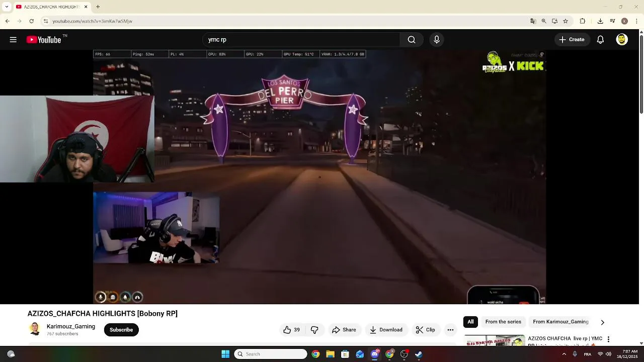Subscribe to Karimouz_Gaming
The height and width of the screenshot is (362, 644).
click(121, 330)
